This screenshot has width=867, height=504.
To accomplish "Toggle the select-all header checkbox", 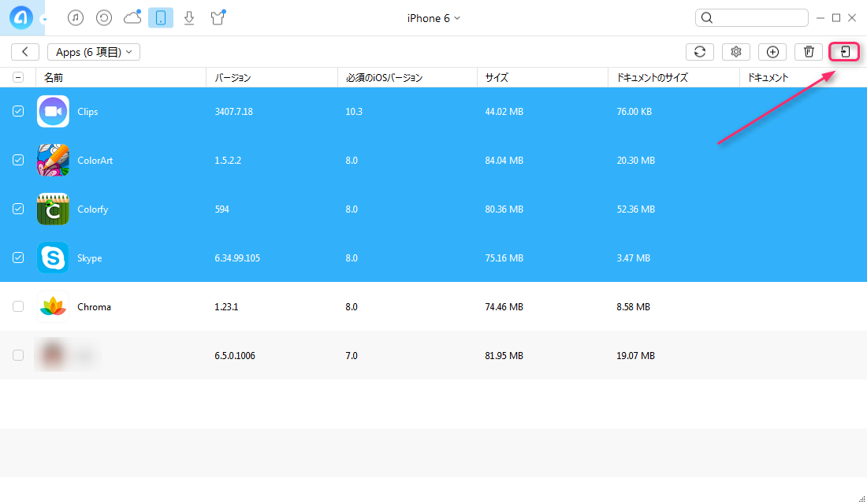I will [x=18, y=77].
